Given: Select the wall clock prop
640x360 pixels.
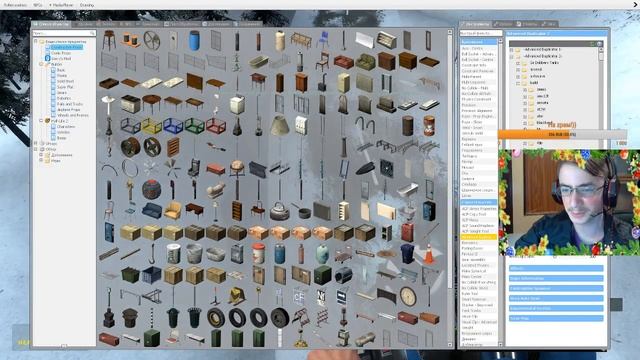Looking at the screenshot, I should click(x=407, y=296).
